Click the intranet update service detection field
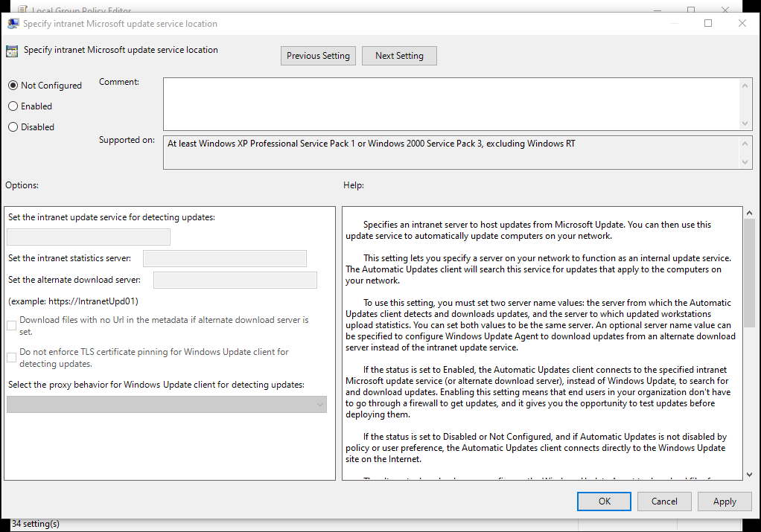The image size is (761, 532). (89, 237)
